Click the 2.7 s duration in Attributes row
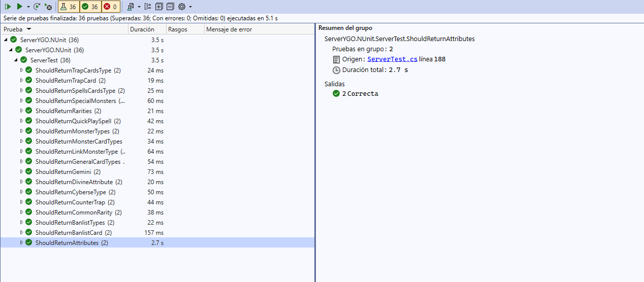Viewport: 644px width, 282px height. point(157,242)
